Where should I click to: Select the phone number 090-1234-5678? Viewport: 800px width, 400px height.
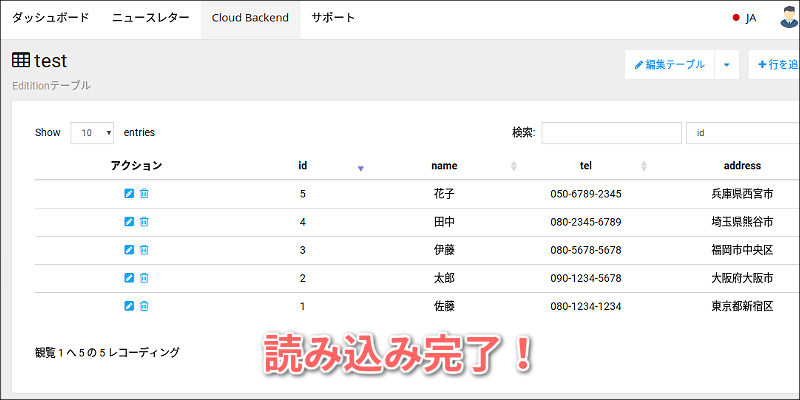pos(586,278)
